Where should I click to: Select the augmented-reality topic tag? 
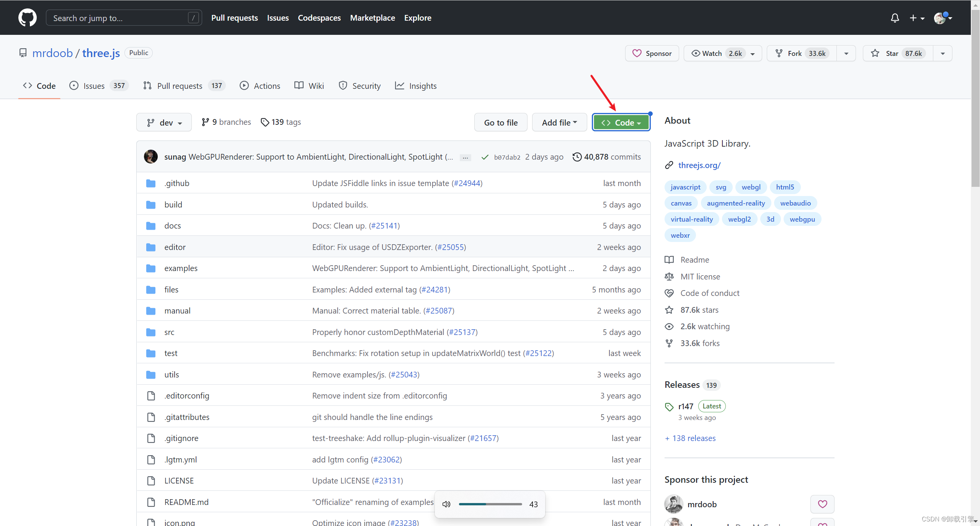click(736, 203)
